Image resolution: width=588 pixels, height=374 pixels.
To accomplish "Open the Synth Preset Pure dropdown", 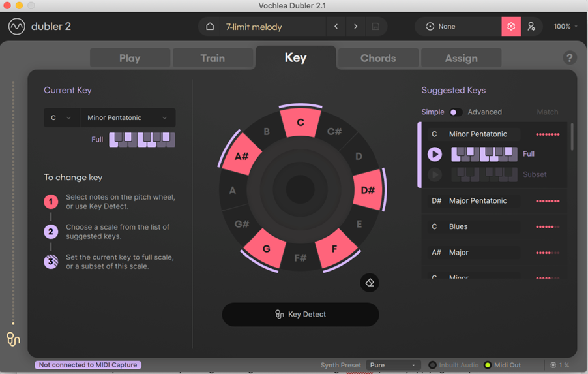I will click(x=393, y=365).
